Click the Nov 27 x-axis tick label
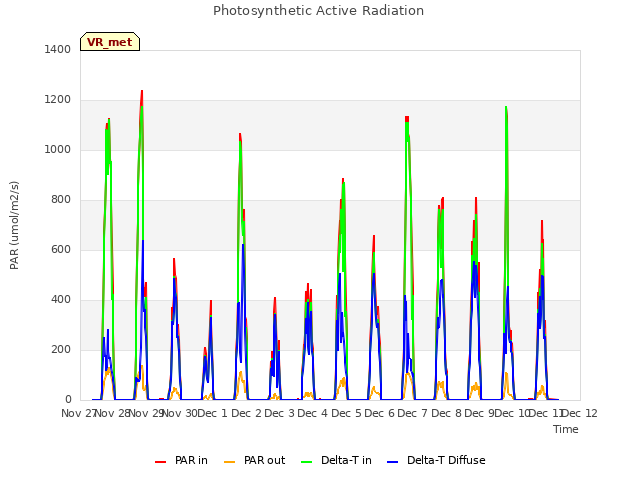This screenshot has height=480, width=640. [79, 413]
